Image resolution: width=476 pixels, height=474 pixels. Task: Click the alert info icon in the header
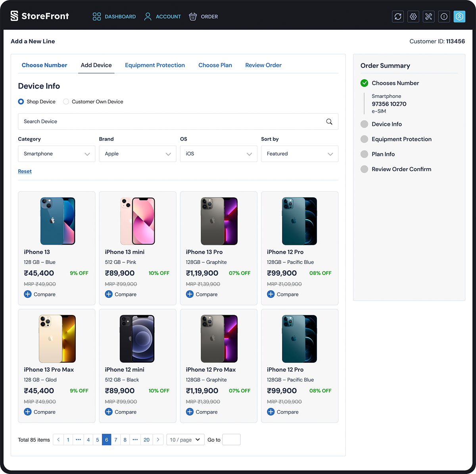pos(444,16)
